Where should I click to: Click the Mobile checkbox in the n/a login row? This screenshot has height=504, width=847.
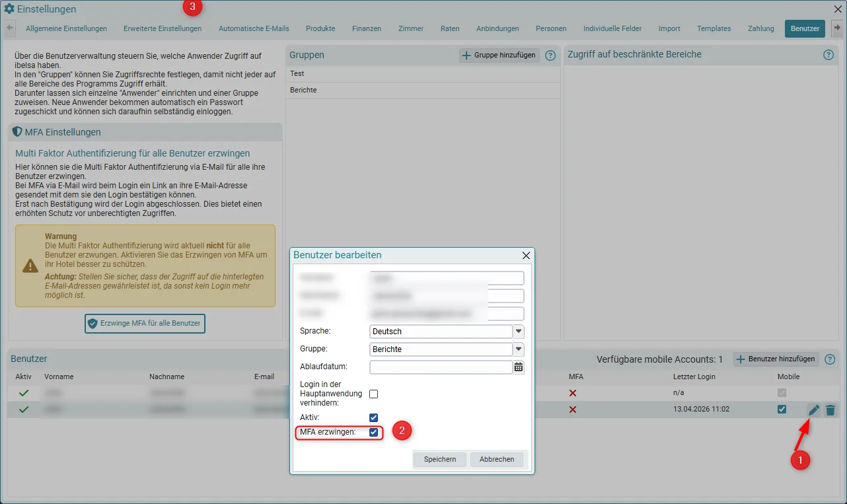[782, 392]
